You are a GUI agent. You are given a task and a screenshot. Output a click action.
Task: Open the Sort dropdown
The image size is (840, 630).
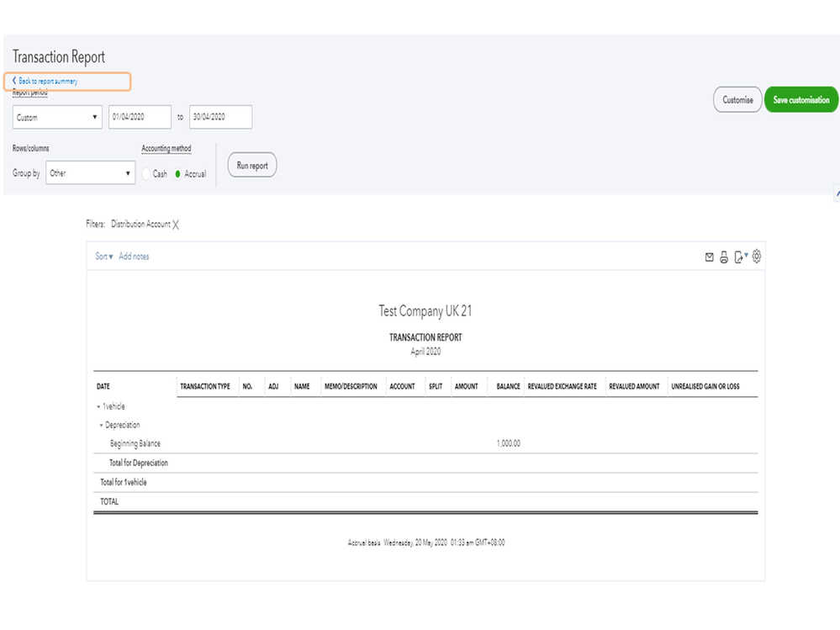click(x=104, y=257)
